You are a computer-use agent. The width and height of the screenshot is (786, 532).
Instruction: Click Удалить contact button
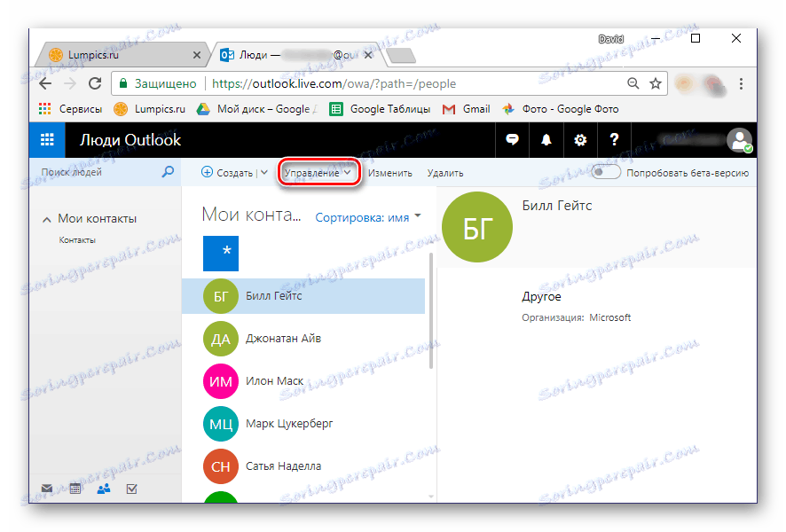click(445, 173)
